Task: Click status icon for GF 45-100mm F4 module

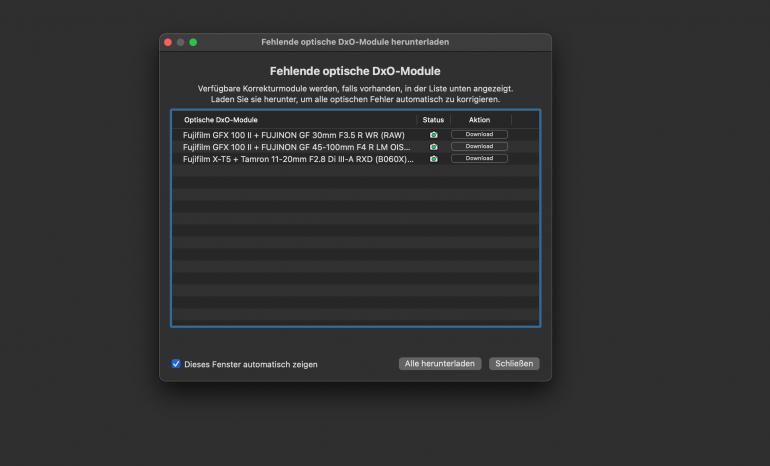Action: tap(433, 146)
